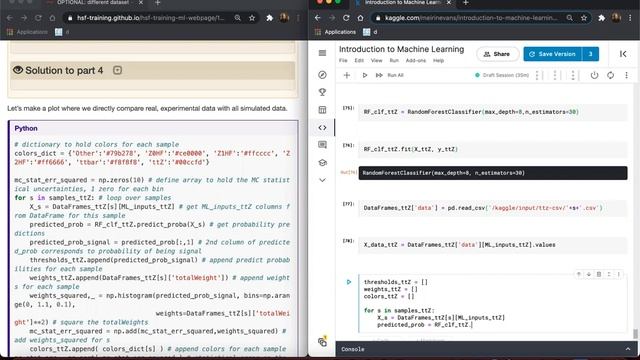Expand more sidebar items with chevron
Screen dimensions: 640x360
pos(322,180)
